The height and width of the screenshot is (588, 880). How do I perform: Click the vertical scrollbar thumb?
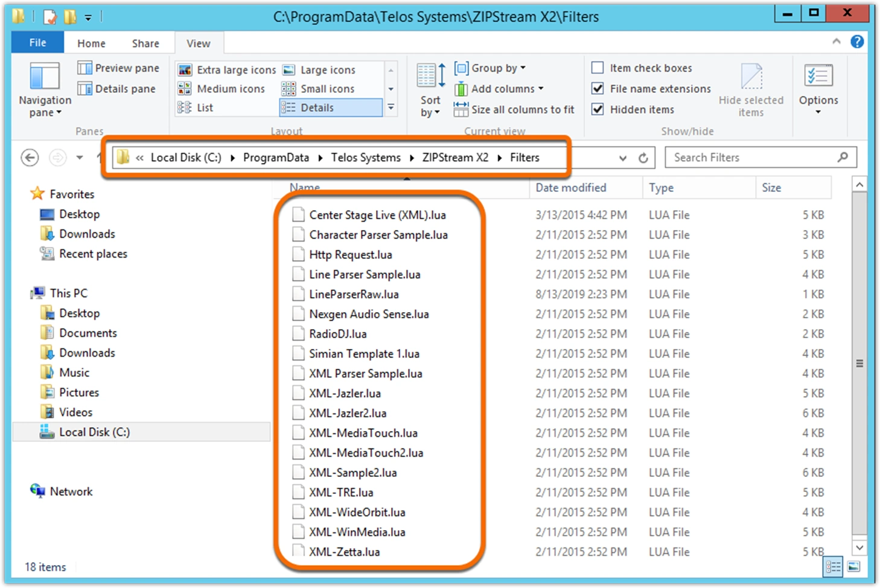click(859, 363)
